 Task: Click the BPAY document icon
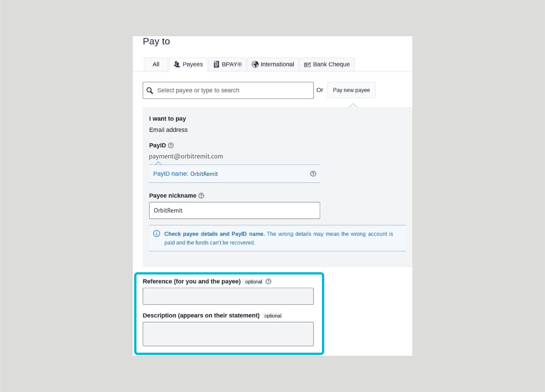click(x=216, y=64)
